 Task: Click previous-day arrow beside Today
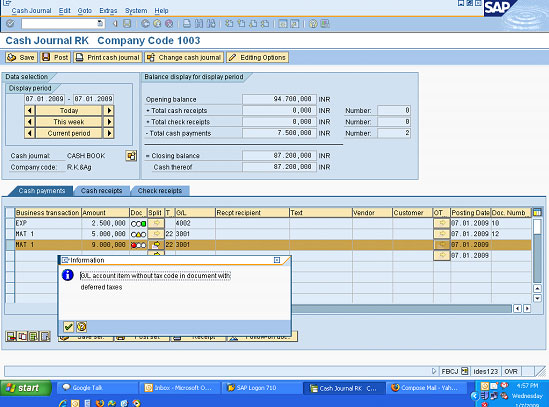[30, 111]
